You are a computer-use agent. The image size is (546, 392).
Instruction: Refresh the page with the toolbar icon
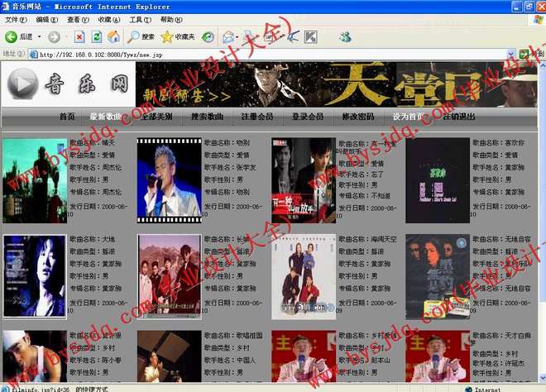97,36
